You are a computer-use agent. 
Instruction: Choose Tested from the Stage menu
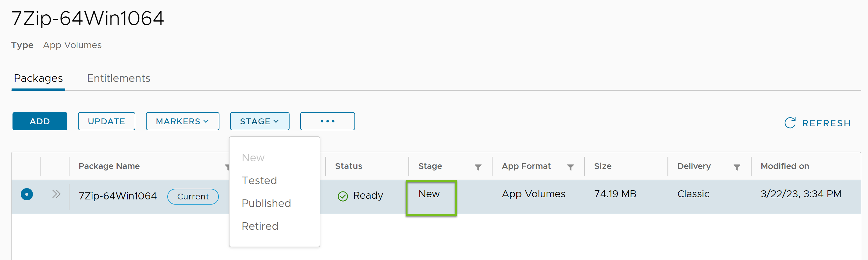click(x=259, y=181)
